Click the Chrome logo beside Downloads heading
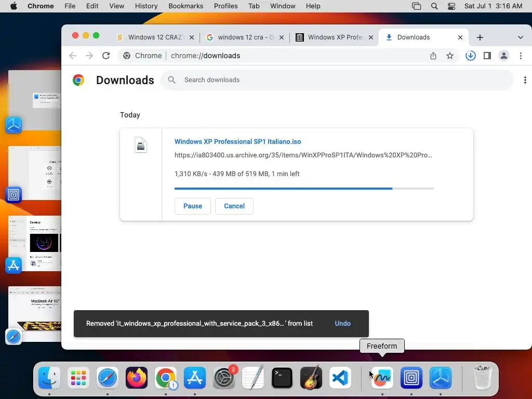The width and height of the screenshot is (532, 399). 78,80
